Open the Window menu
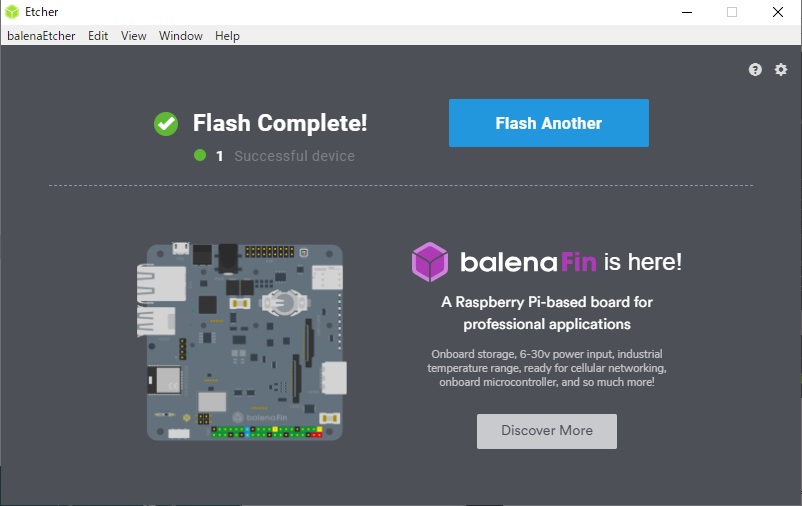Image resolution: width=802 pixels, height=506 pixels. 181,36
